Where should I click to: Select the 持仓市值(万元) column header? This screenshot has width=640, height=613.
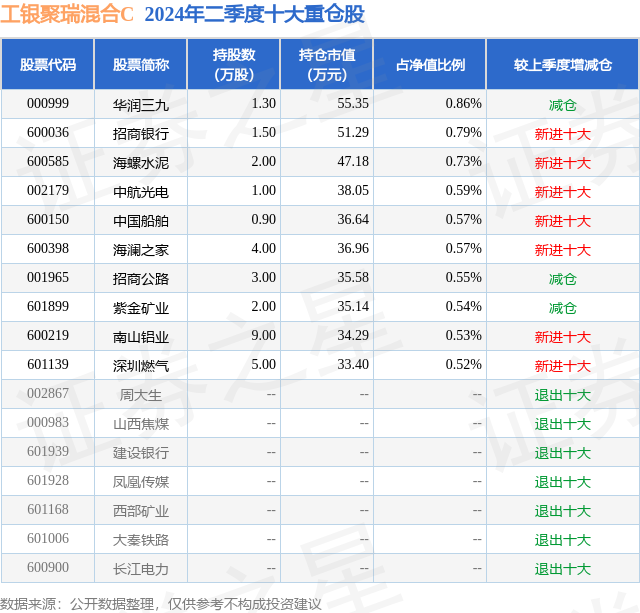327,64
